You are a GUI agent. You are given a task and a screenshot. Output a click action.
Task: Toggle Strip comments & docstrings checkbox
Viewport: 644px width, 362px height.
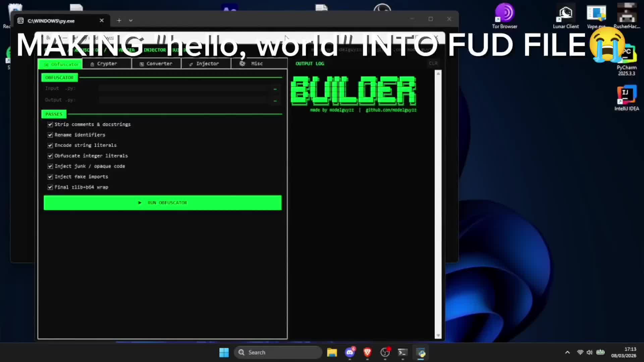pyautogui.click(x=50, y=124)
